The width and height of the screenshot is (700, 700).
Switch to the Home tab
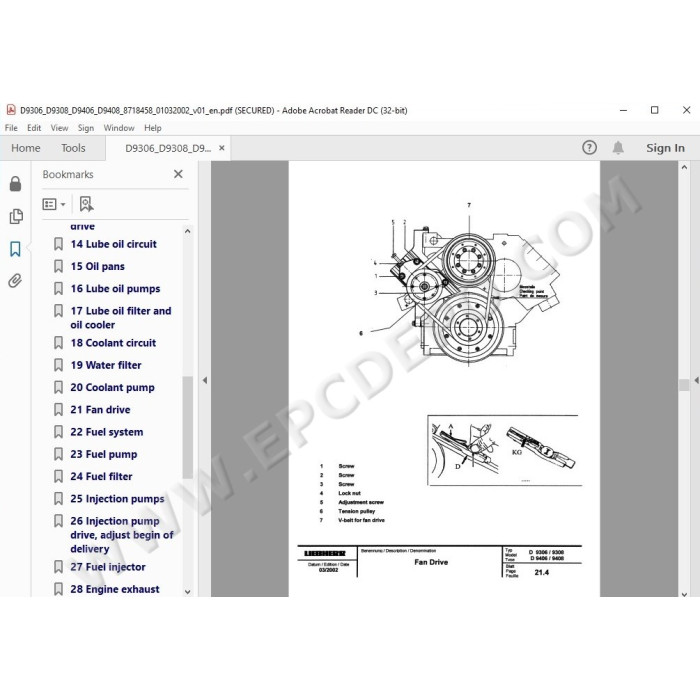click(x=25, y=148)
